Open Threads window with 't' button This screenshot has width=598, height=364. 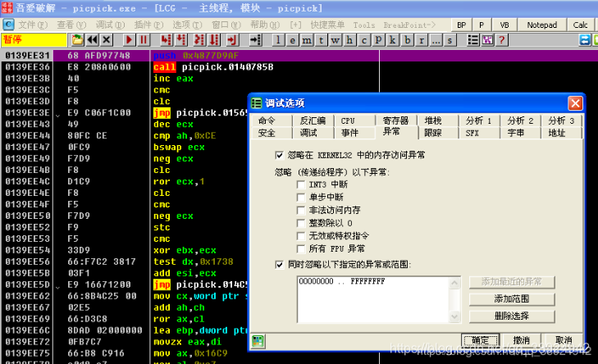[x=321, y=40]
